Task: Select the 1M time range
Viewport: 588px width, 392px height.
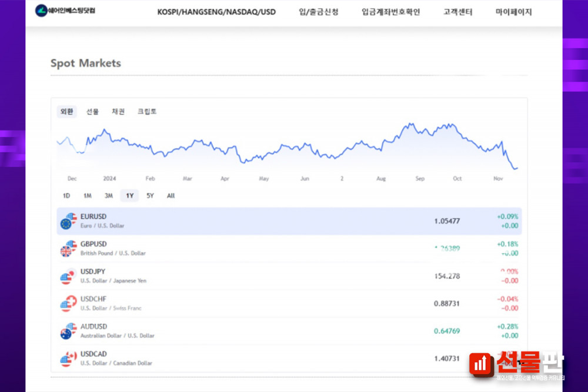Action: pyautogui.click(x=87, y=196)
